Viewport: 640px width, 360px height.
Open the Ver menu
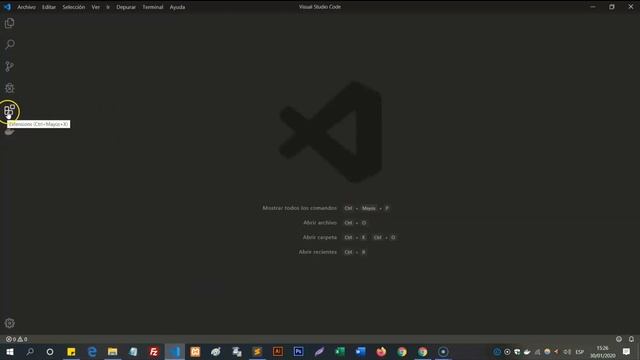point(96,7)
